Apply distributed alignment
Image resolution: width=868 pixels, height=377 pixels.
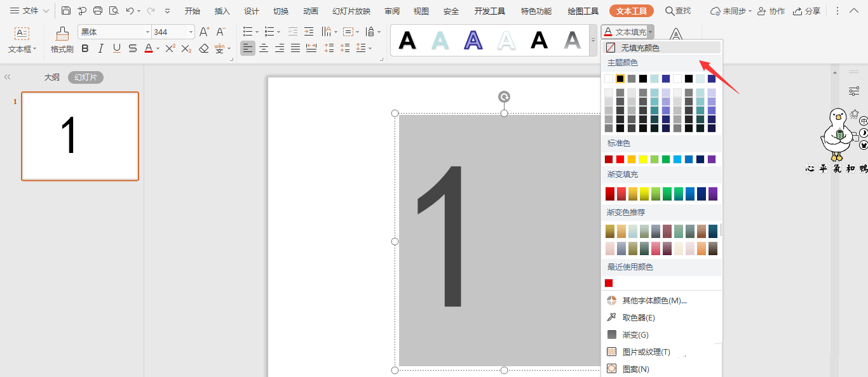(311, 48)
